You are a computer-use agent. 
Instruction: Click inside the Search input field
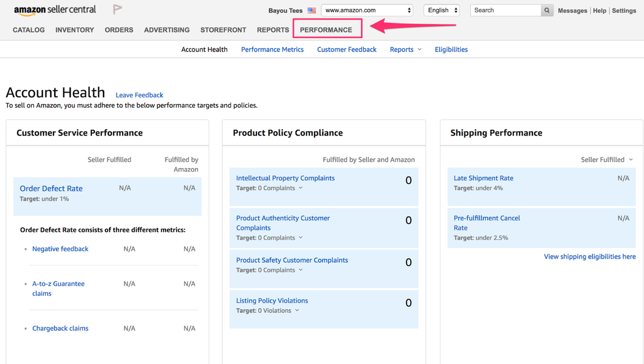click(503, 10)
